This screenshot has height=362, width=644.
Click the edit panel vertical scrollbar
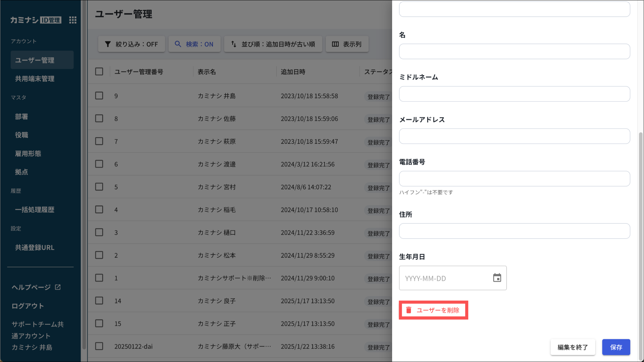click(641, 245)
